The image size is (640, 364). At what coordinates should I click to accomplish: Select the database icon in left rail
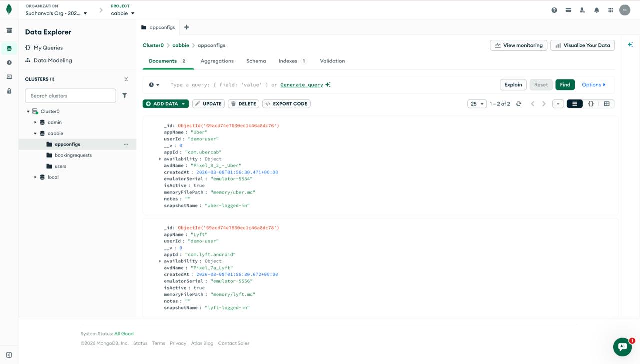9,48
